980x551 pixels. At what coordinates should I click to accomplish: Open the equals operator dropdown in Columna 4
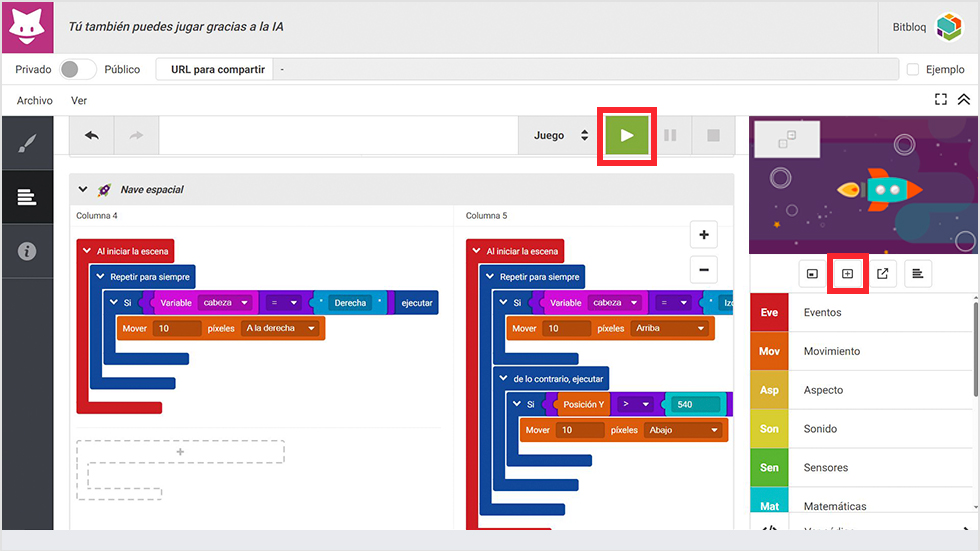click(284, 303)
